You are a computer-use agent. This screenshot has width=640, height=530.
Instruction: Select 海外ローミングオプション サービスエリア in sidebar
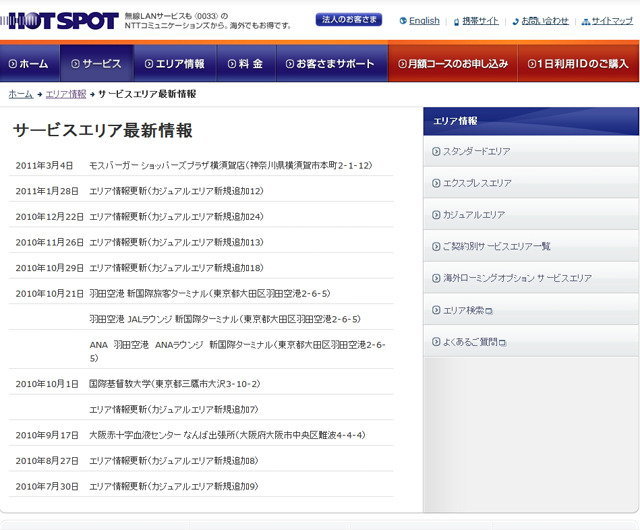[531, 278]
